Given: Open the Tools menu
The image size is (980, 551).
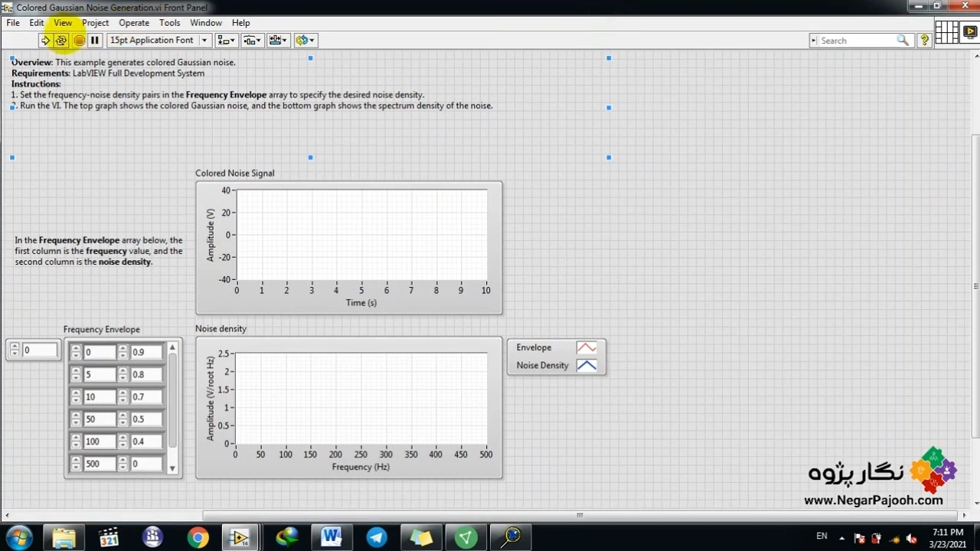Looking at the screenshot, I should coord(169,23).
